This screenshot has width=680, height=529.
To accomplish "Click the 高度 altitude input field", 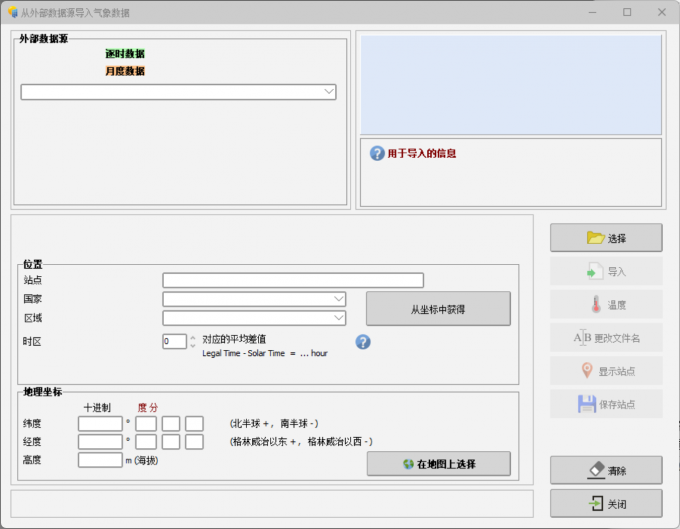I will [100, 460].
